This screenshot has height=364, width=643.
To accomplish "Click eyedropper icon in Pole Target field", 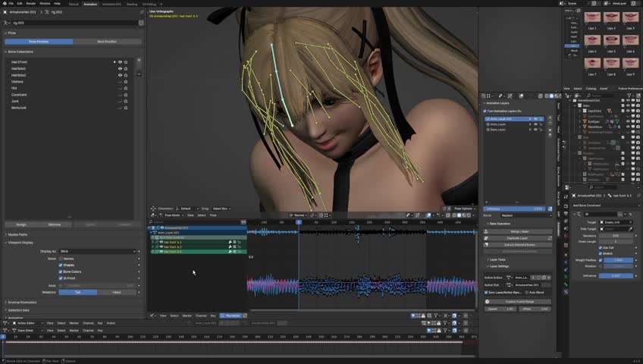I will pyautogui.click(x=630, y=229).
